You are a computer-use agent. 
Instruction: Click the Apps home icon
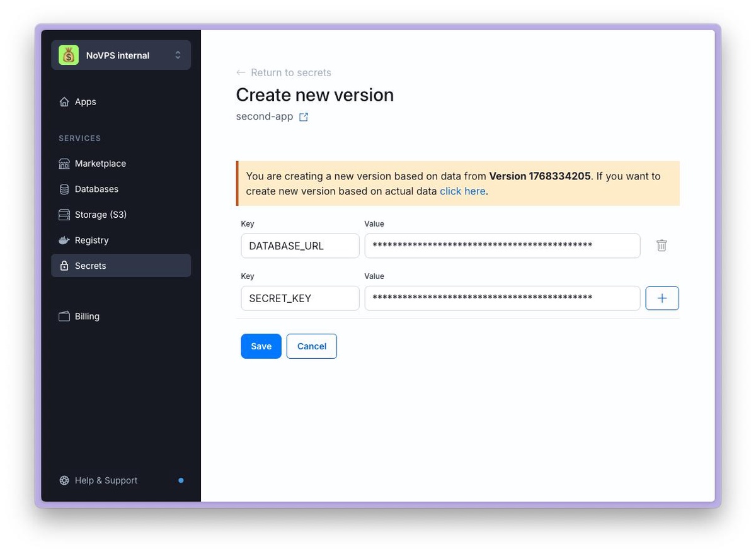pos(64,102)
